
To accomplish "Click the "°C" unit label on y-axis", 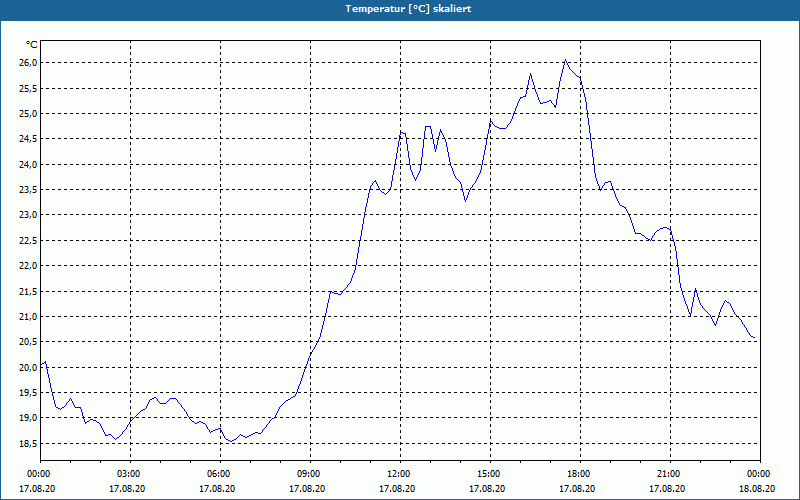I will click(x=31, y=45).
